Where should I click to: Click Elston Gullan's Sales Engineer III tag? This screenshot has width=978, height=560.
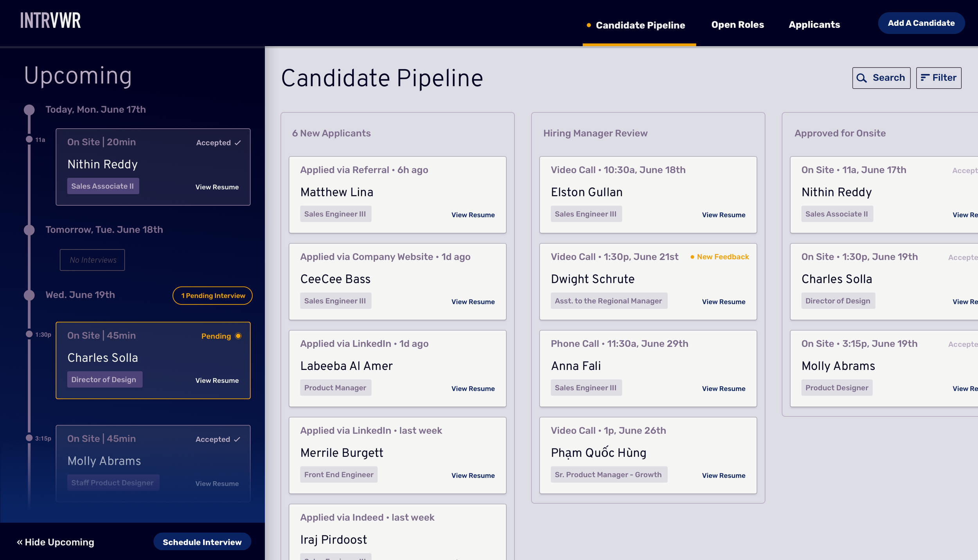click(x=586, y=214)
